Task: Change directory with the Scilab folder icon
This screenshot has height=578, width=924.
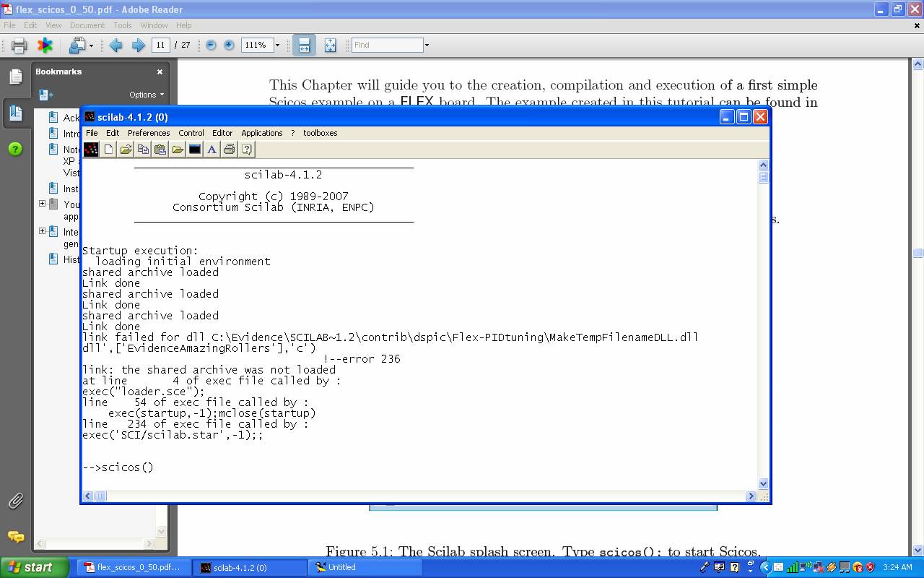Action: [178, 149]
